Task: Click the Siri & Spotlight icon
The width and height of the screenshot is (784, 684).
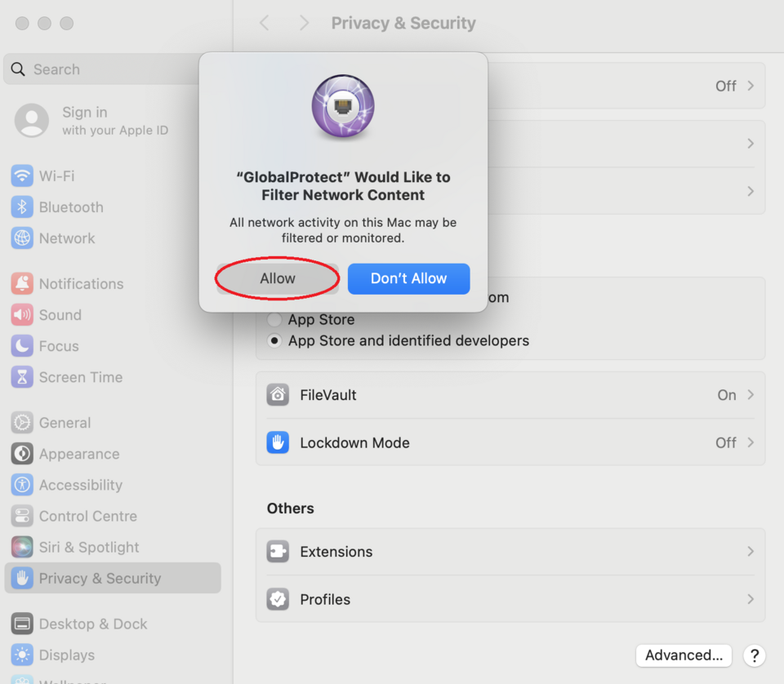Action: (x=22, y=547)
